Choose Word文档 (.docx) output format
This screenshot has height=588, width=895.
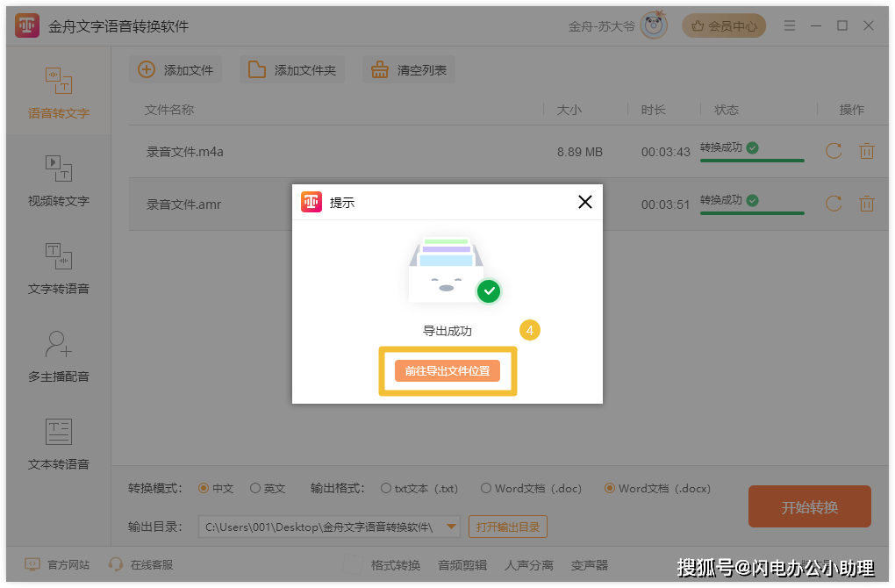tap(657, 489)
